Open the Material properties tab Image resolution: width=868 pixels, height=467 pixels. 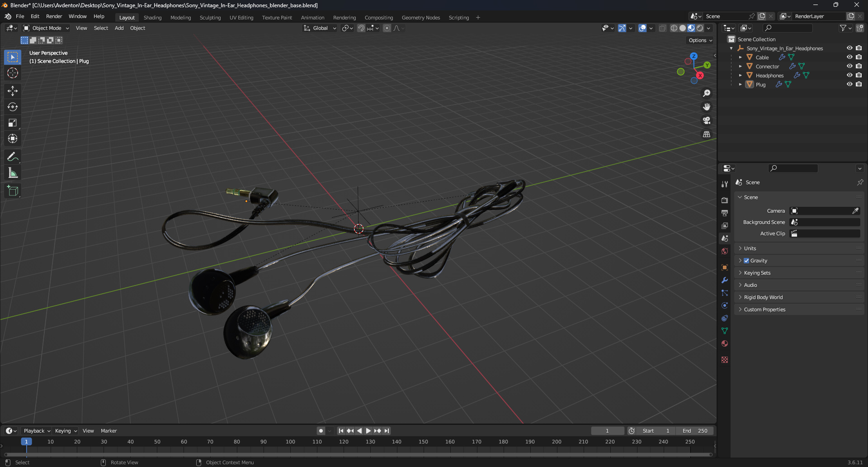[x=725, y=343]
